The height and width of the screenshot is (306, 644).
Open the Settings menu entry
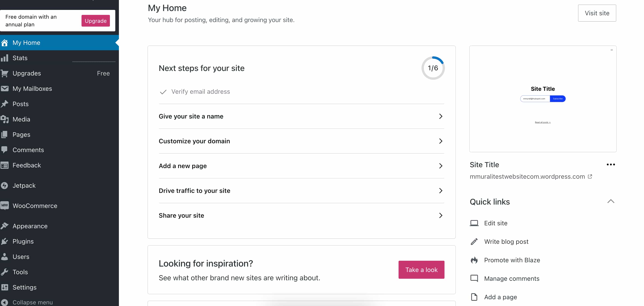tap(25, 287)
